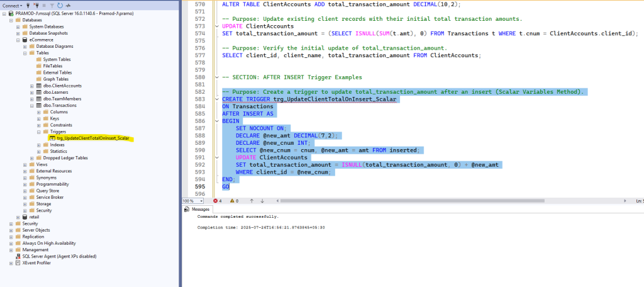Click the SQL Server Agent icon
Screen dimensions: 644x287
pyautogui.click(x=18, y=256)
